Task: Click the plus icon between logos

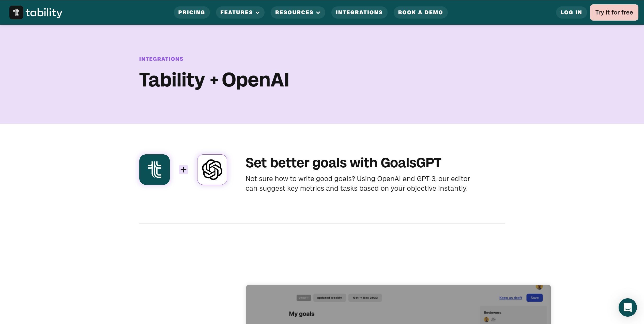Action: tap(183, 170)
